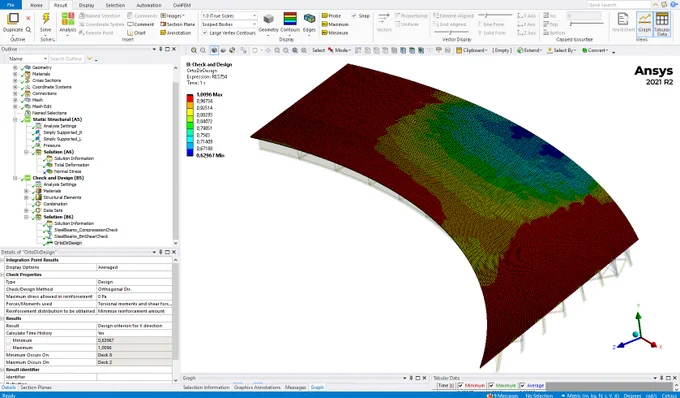
Task: Expand the Connections tree node
Action: tap(15, 93)
